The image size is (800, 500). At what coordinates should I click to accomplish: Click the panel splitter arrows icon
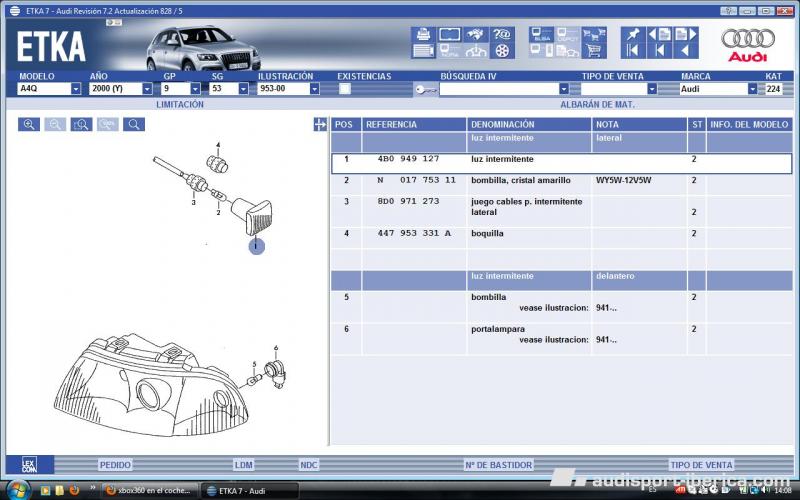point(320,124)
